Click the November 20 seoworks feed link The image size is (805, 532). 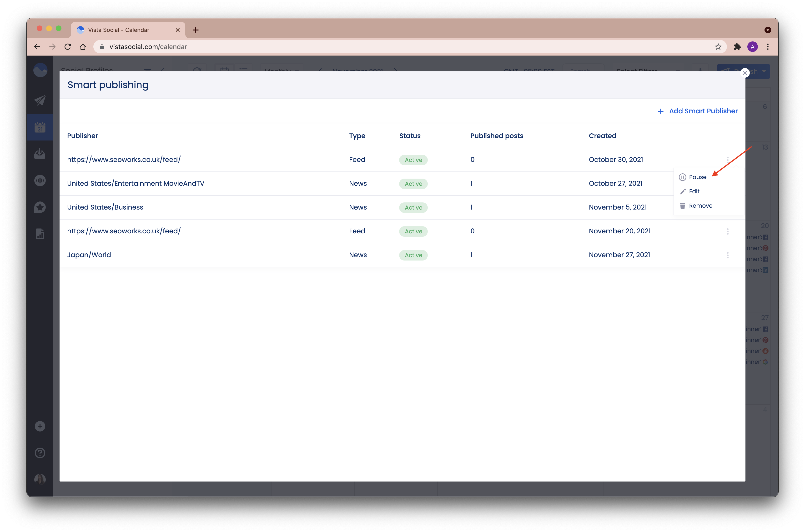coord(124,231)
